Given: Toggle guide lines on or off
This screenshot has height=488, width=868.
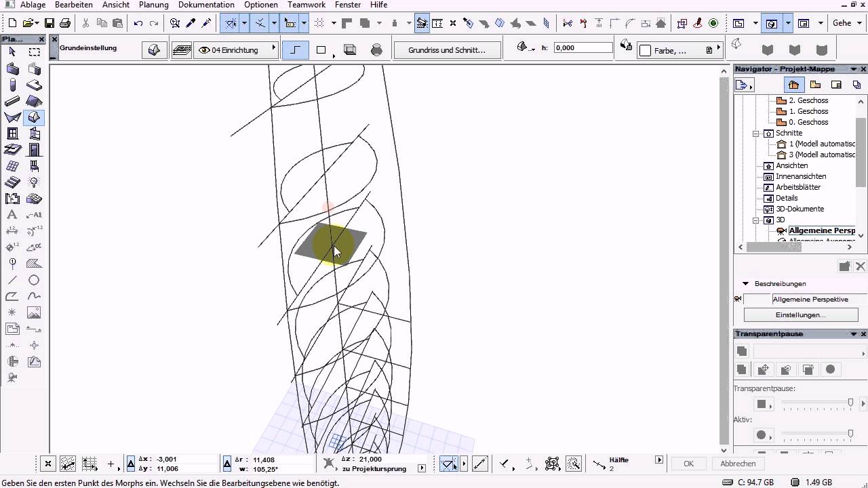Looking at the screenshot, I should 231,23.
